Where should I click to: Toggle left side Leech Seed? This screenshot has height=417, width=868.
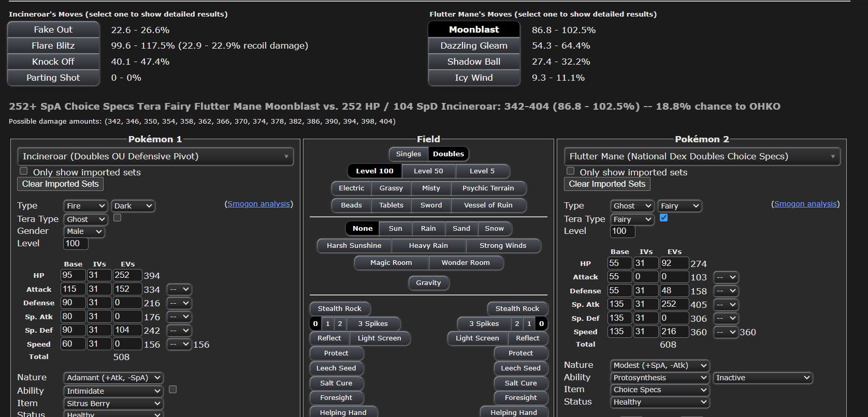pos(336,368)
